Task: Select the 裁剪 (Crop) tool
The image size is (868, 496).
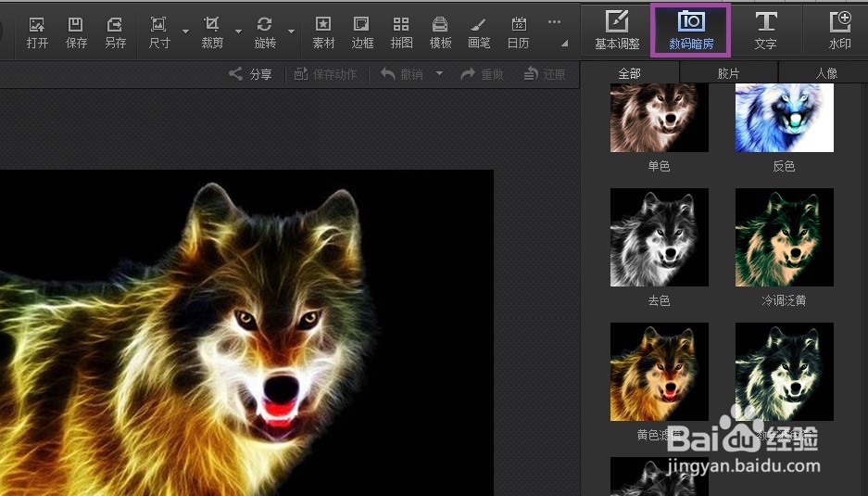Action: point(212,32)
